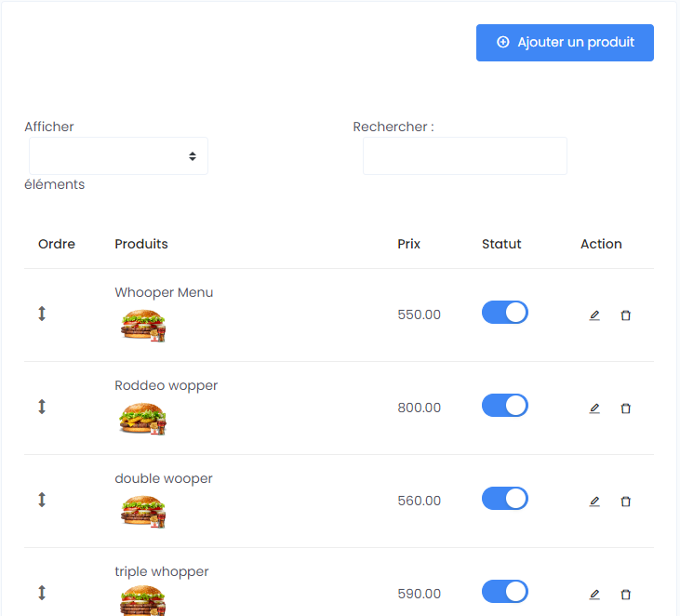Sort table by Prix column header
This screenshot has width=680, height=616.
tap(408, 244)
